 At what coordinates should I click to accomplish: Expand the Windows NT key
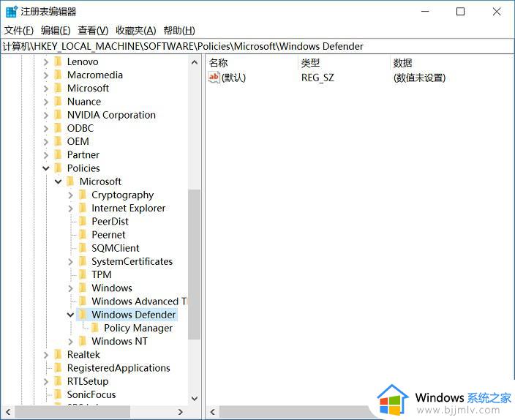tap(71, 342)
